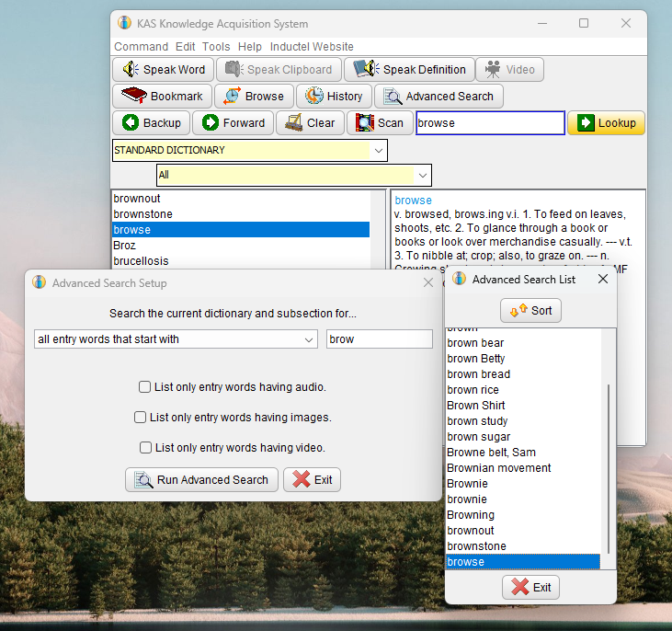Click the Speak Definition icon
The height and width of the screenshot is (631, 672).
(366, 69)
